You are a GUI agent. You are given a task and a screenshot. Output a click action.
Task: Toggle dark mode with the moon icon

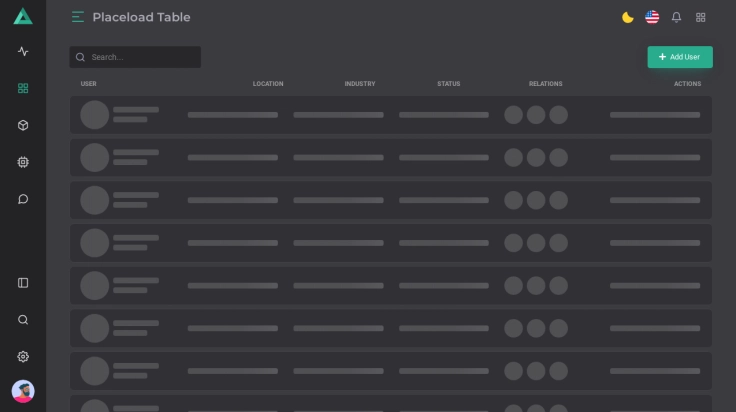click(628, 17)
